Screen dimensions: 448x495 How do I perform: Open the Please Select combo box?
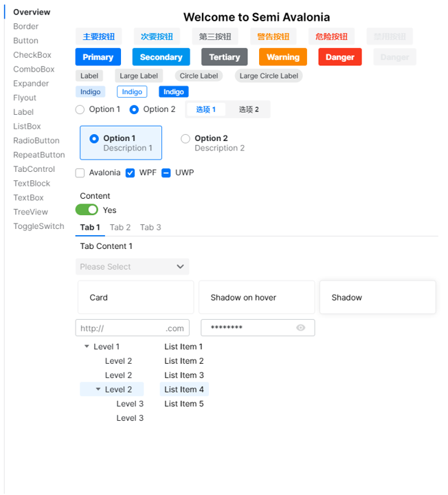point(132,267)
